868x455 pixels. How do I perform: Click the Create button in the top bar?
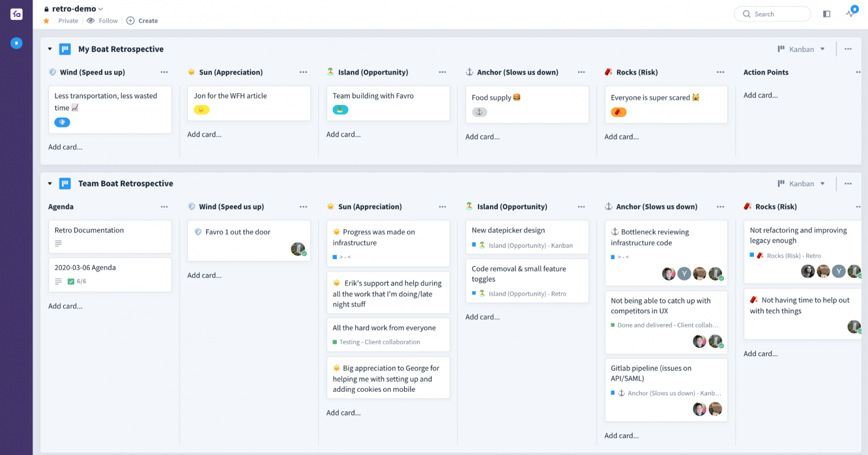pyautogui.click(x=142, y=20)
